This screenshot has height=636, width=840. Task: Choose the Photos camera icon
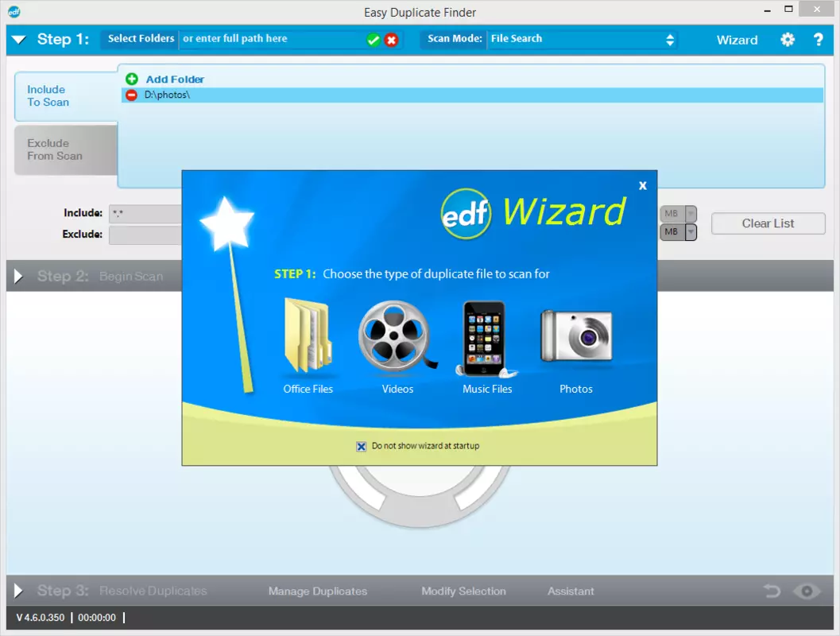576,336
